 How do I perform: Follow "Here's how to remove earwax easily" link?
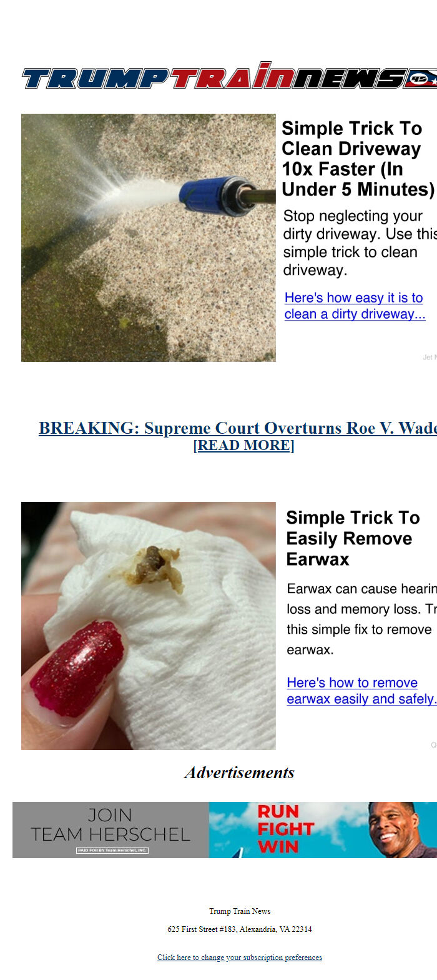coord(361,691)
